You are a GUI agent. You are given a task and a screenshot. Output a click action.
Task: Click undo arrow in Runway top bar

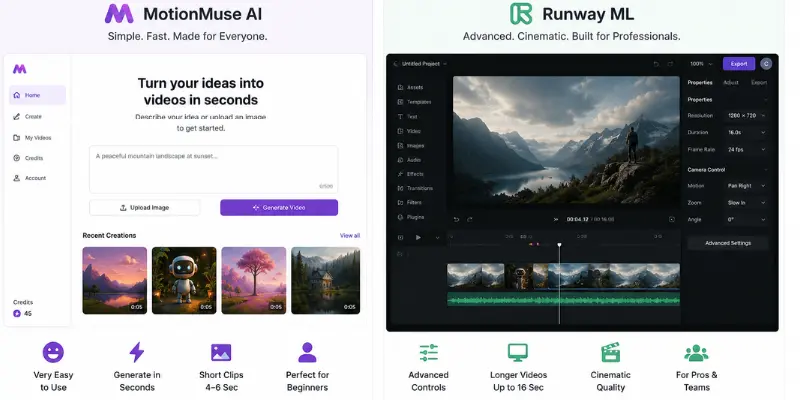[x=656, y=64]
